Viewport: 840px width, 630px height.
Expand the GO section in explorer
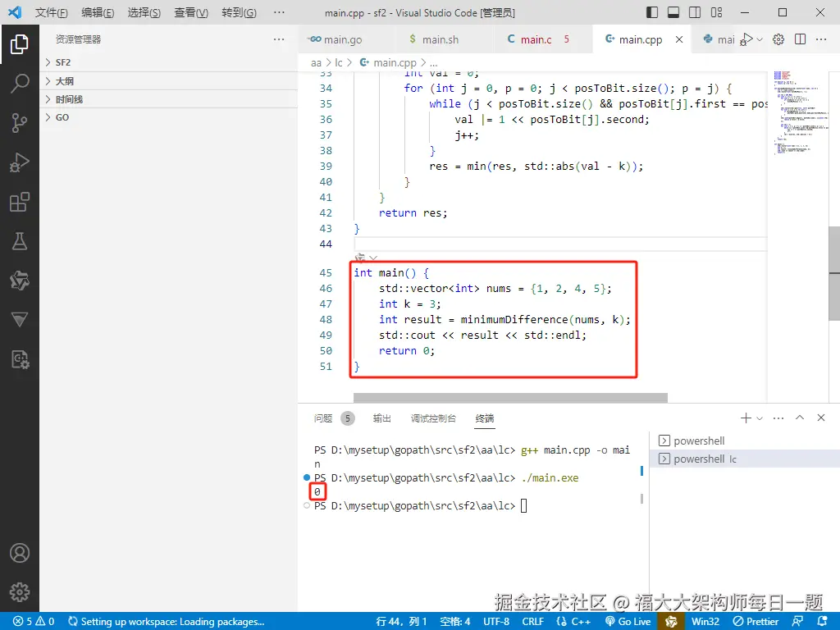[169, 117]
